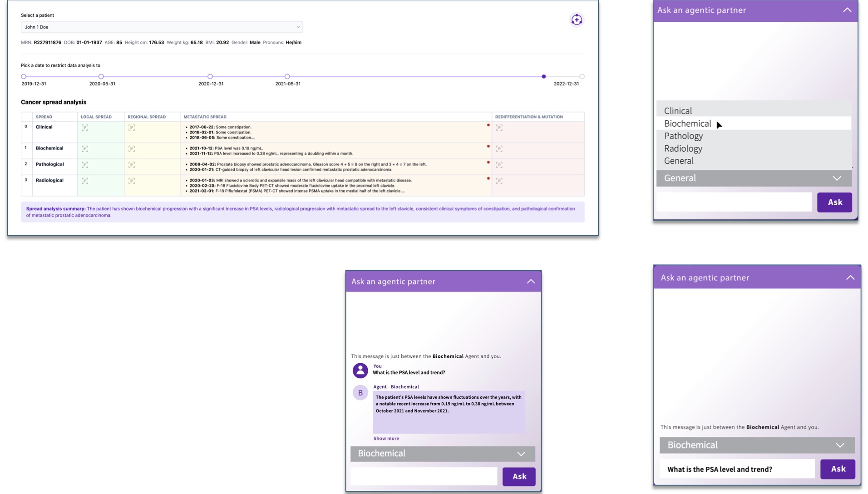This screenshot has height=494, width=868.
Task: Select the 2021-05-31 timeline date marker
Action: tap(287, 77)
